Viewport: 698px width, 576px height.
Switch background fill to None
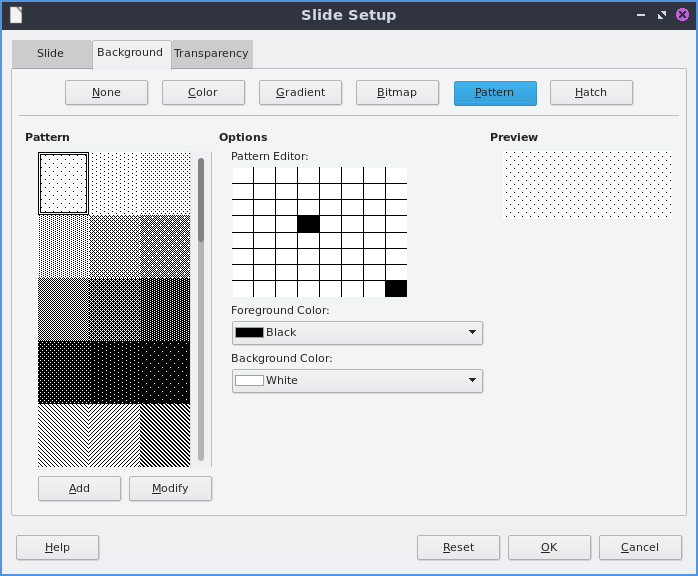(106, 93)
